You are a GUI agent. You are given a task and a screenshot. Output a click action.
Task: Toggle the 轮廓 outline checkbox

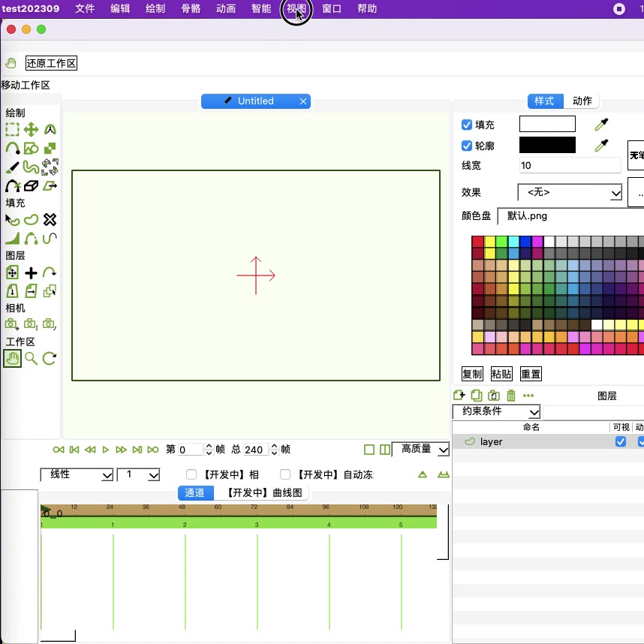[467, 146]
